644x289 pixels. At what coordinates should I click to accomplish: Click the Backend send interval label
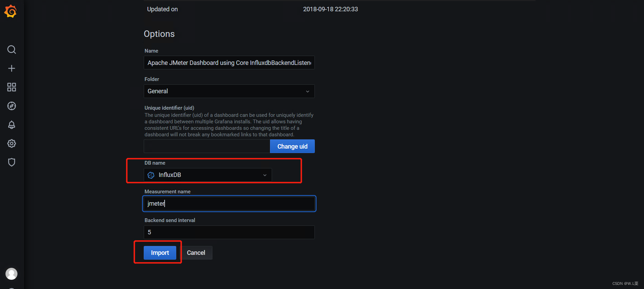pyautogui.click(x=170, y=220)
